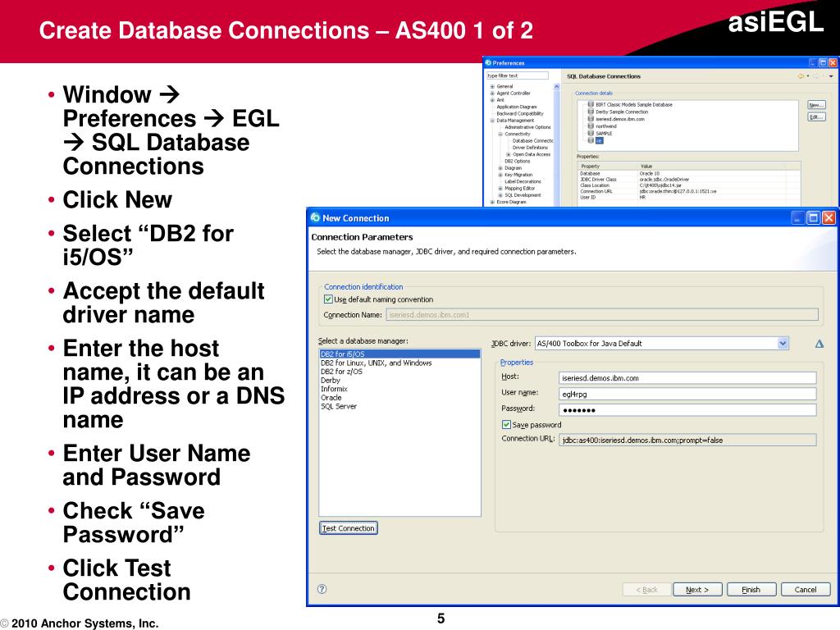The image size is (840, 630).
Task: Click the type filter text box
Action: [518, 75]
